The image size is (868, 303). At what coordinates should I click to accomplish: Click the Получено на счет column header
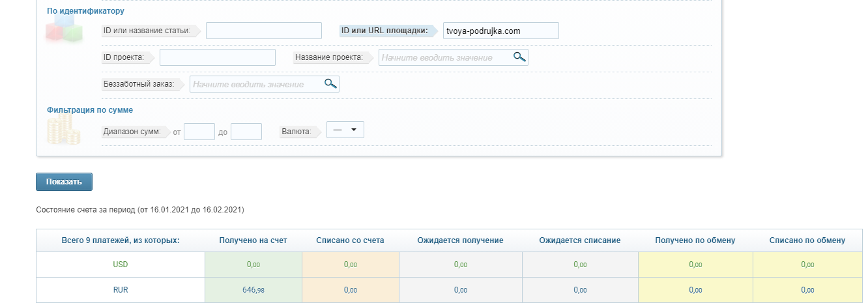pyautogui.click(x=253, y=240)
